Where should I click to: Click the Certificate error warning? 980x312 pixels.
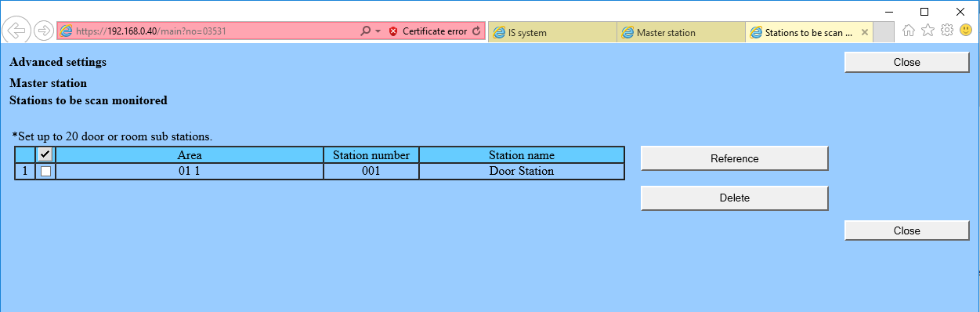[x=428, y=31]
